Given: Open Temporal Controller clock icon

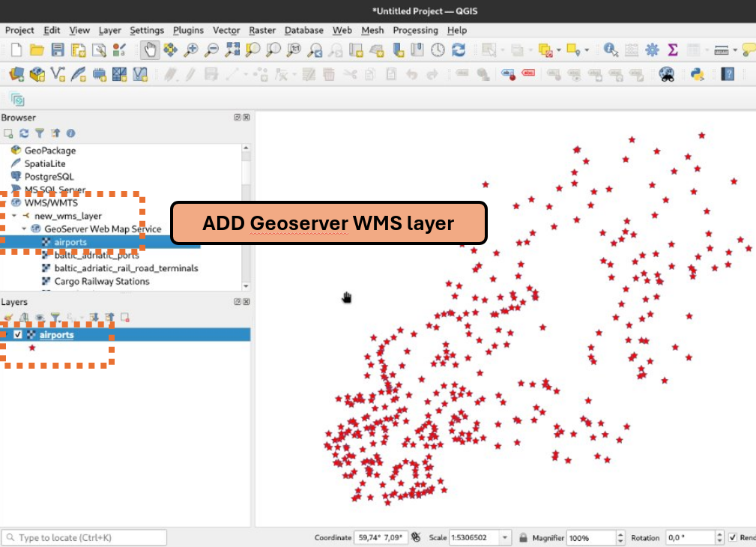Looking at the screenshot, I should [438, 49].
